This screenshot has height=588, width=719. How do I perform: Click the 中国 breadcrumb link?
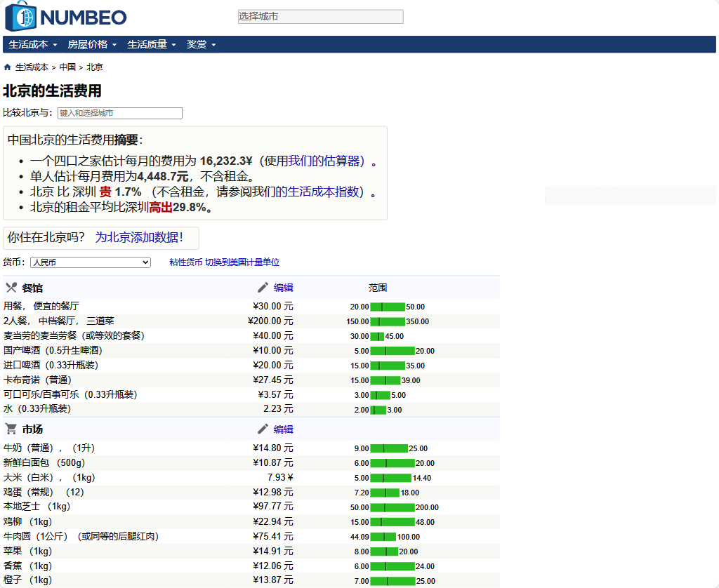point(67,67)
